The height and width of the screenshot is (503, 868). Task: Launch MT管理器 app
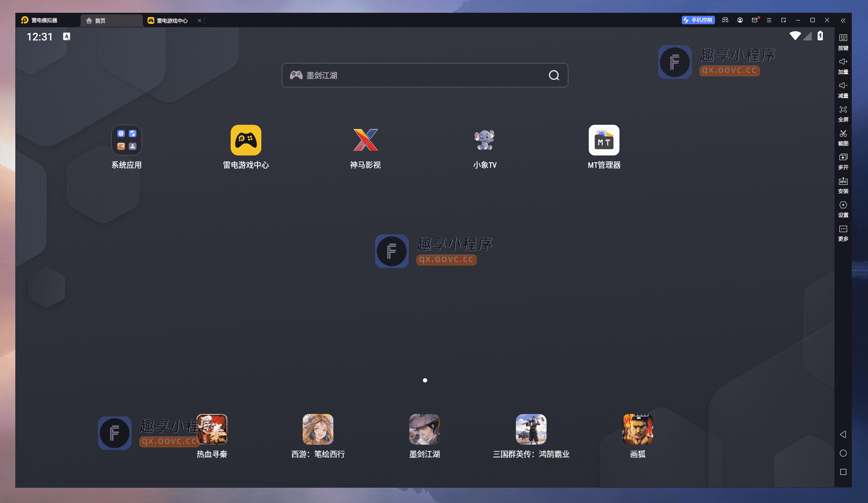(604, 140)
